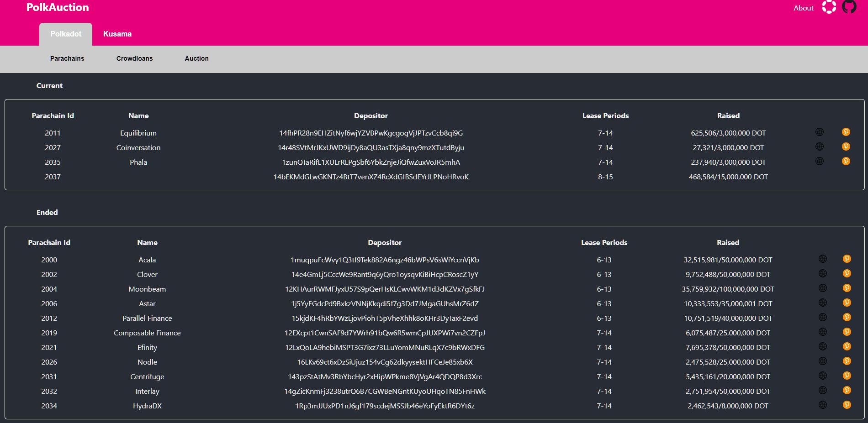This screenshot has width=868, height=423.
Task: Click the orange Polkadot icon for Interlay
Action: 847,390
